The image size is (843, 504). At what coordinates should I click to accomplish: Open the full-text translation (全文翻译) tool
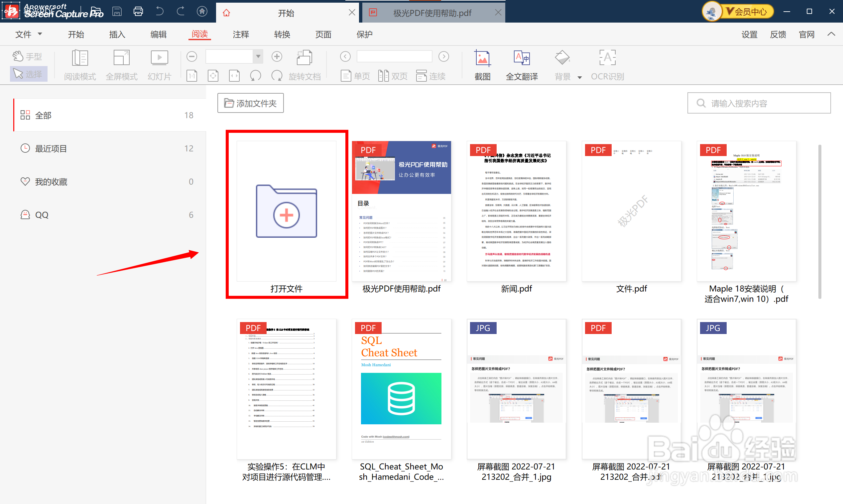click(521, 59)
